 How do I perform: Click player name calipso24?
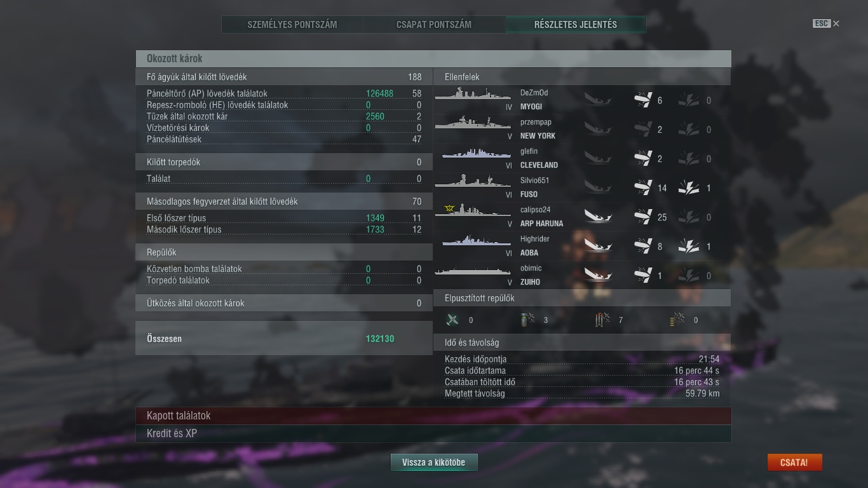(535, 210)
